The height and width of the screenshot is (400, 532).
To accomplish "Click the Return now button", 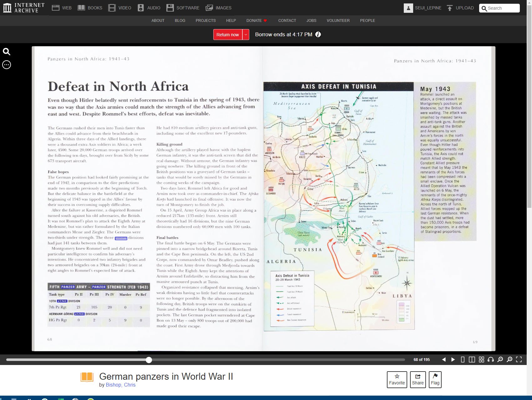I will 227,35.
